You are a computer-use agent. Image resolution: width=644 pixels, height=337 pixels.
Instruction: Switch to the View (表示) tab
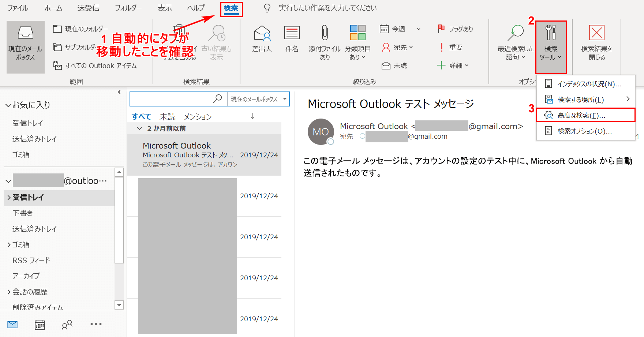(165, 8)
